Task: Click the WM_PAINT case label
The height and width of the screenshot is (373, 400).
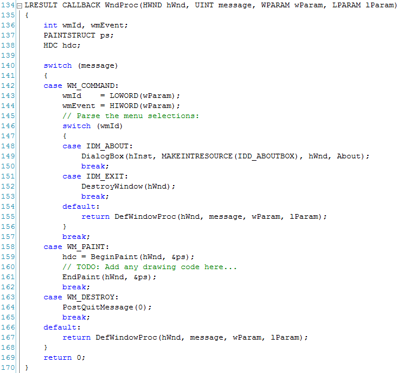Action: [76, 247]
